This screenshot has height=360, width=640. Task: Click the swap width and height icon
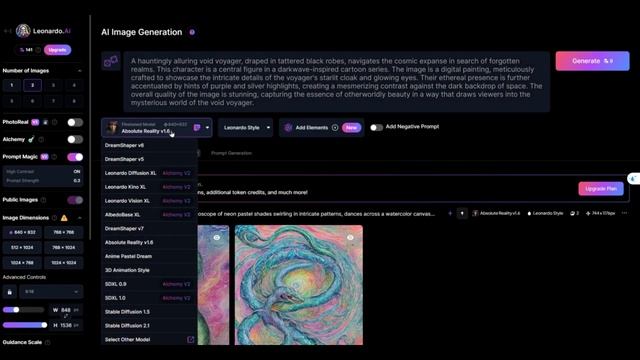66,317
